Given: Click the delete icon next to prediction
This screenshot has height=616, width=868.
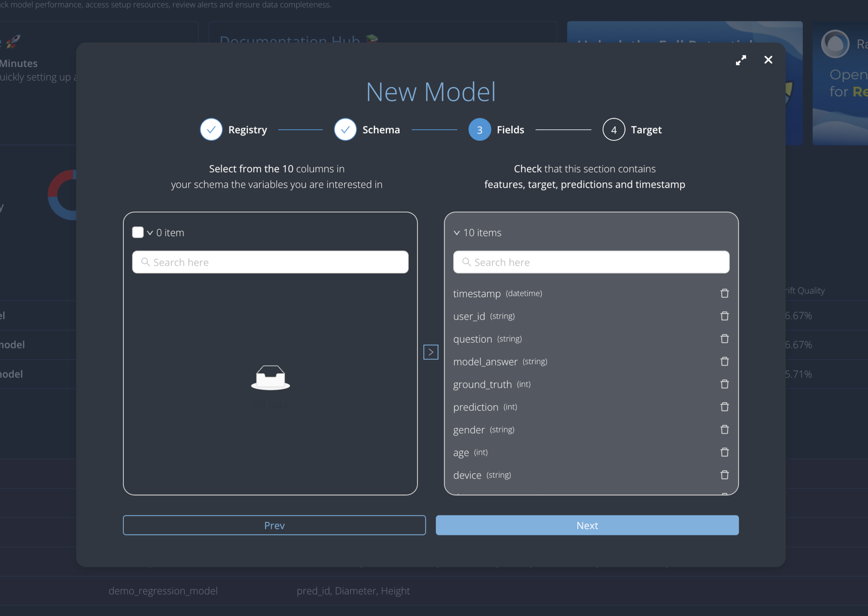Looking at the screenshot, I should tap(725, 407).
